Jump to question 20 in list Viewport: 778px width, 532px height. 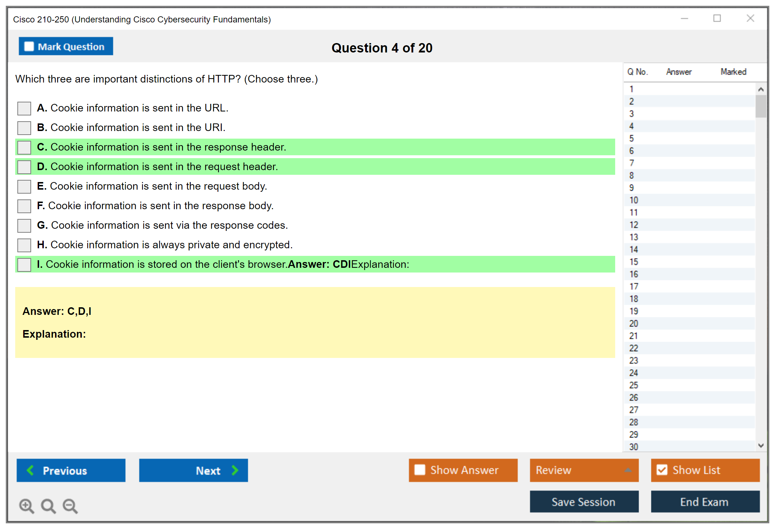point(634,324)
